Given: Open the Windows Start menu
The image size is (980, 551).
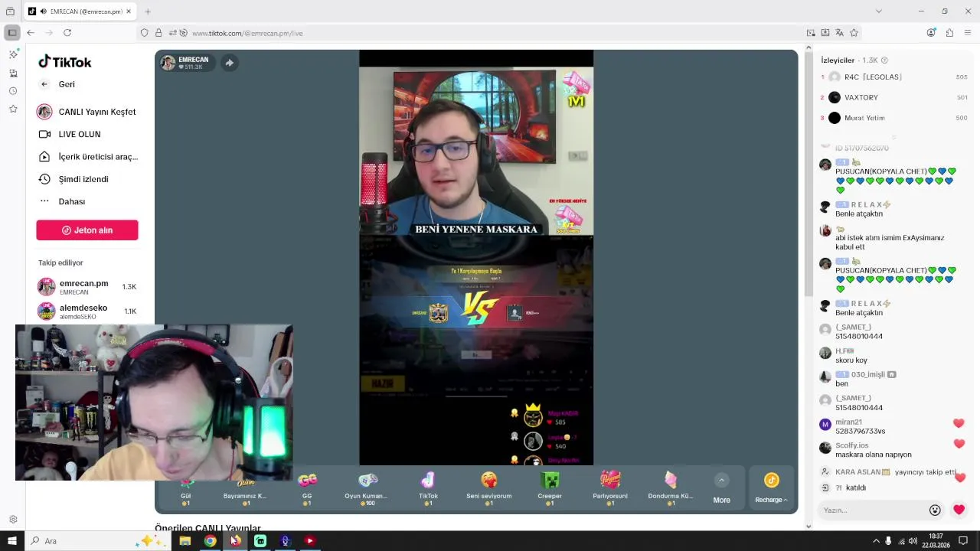Looking at the screenshot, I should pos(11,541).
